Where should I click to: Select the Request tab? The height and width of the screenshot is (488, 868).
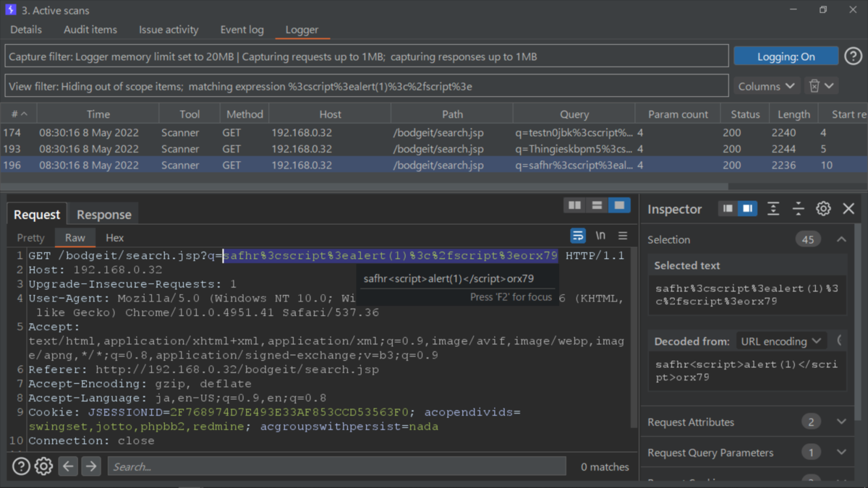click(37, 215)
